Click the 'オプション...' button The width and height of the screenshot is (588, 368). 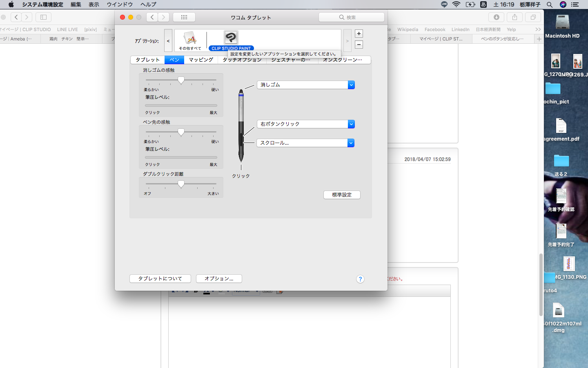click(219, 278)
